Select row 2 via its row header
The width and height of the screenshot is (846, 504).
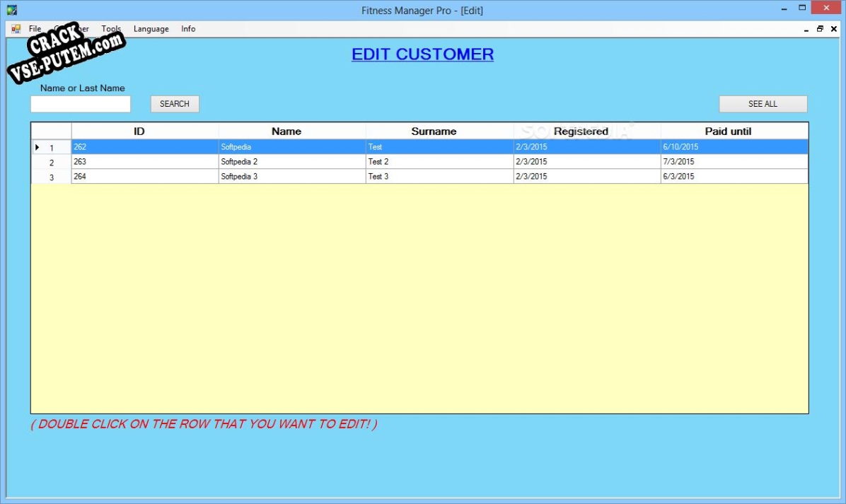51,163
